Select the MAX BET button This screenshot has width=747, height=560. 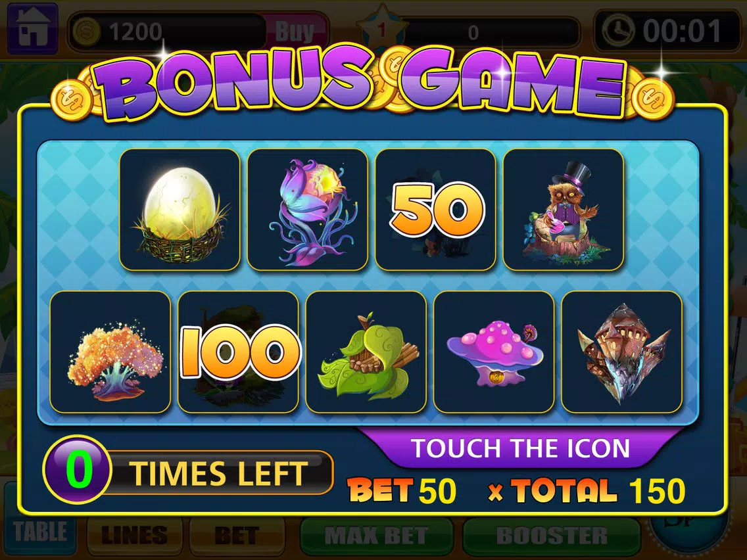pos(376,535)
